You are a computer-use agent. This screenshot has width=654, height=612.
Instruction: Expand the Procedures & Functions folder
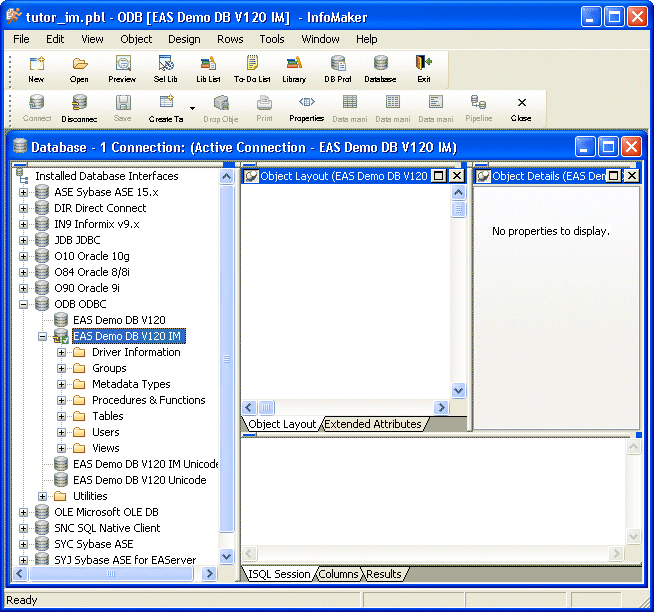(x=61, y=400)
